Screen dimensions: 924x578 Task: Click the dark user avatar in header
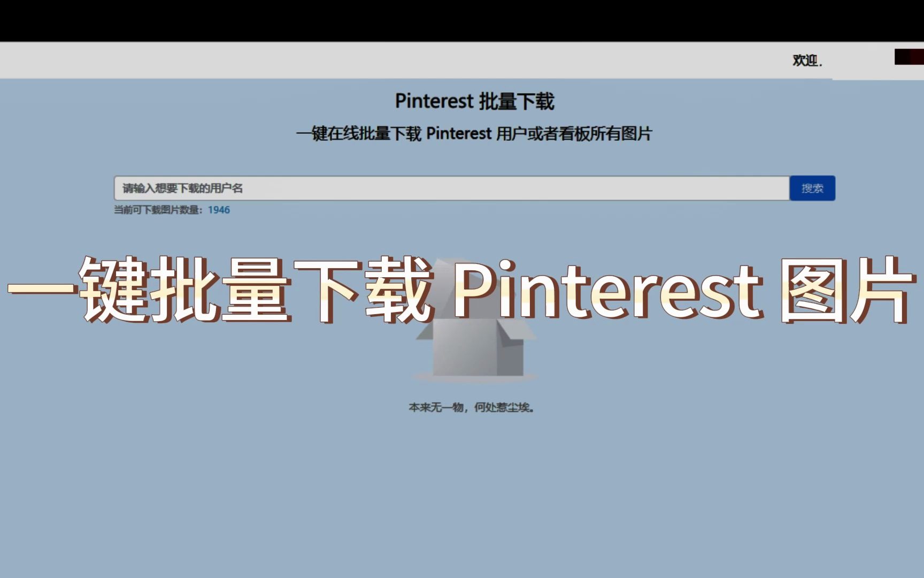(x=909, y=57)
